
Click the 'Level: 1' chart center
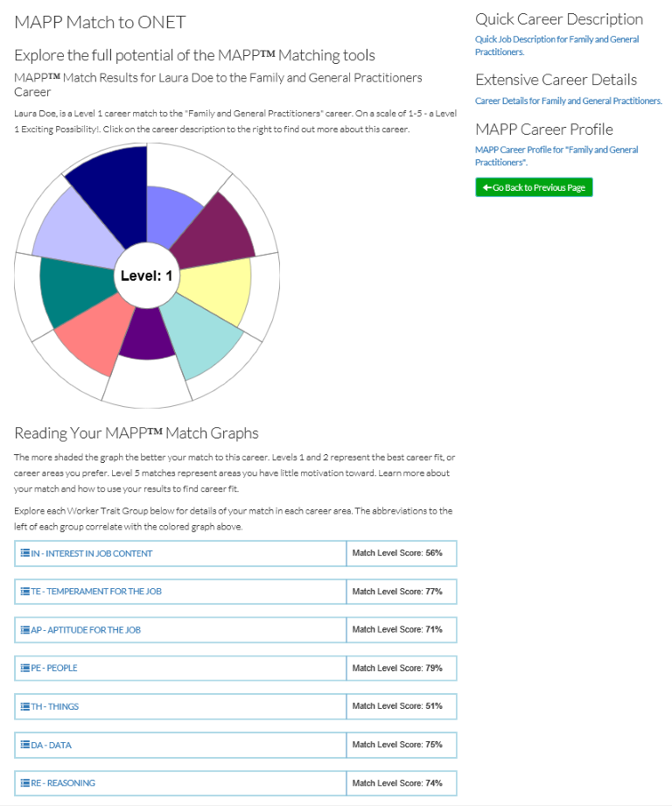tap(146, 276)
